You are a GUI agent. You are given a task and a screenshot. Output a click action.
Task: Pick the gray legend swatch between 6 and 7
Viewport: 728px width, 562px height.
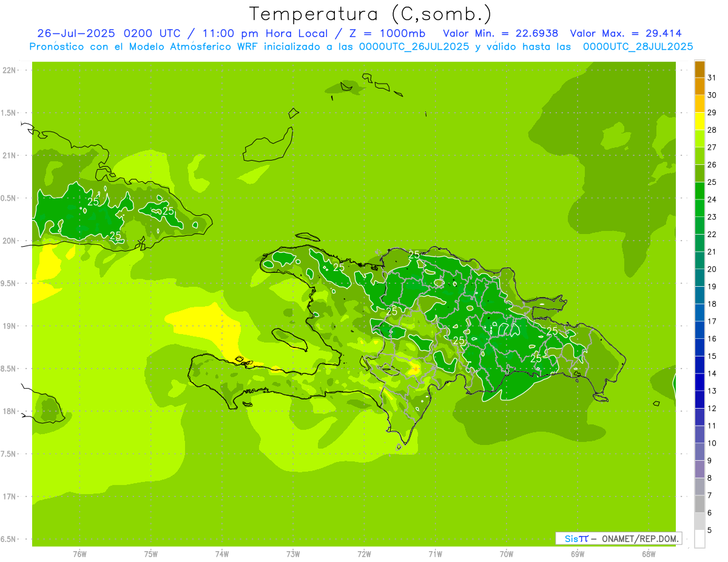click(699, 504)
